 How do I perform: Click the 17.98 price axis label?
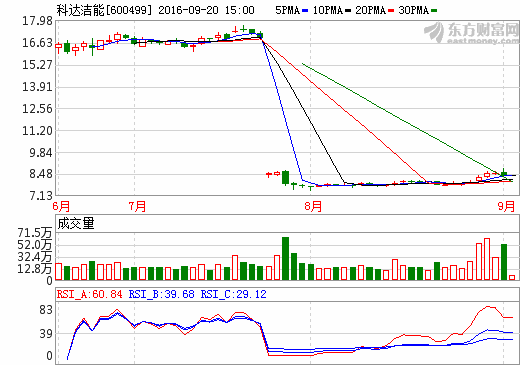pos(37,21)
